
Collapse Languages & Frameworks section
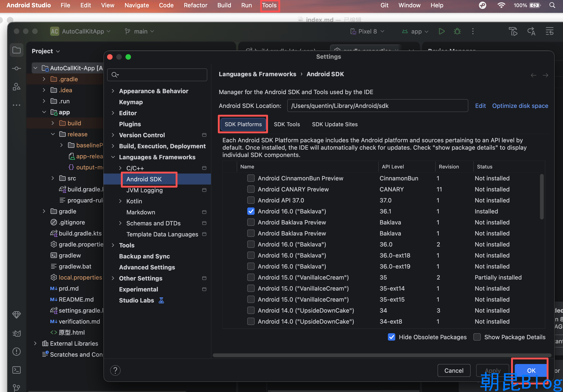113,157
